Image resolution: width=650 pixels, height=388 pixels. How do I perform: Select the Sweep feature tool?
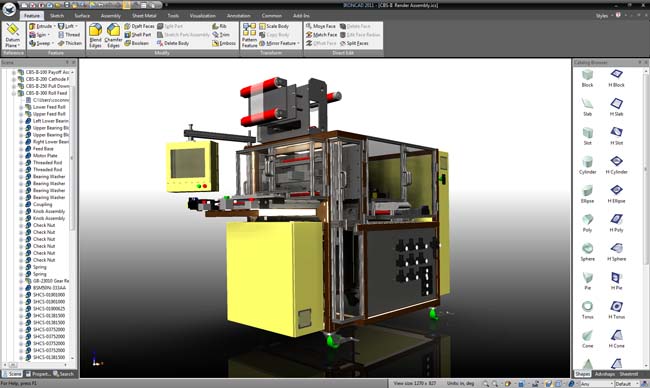point(40,43)
